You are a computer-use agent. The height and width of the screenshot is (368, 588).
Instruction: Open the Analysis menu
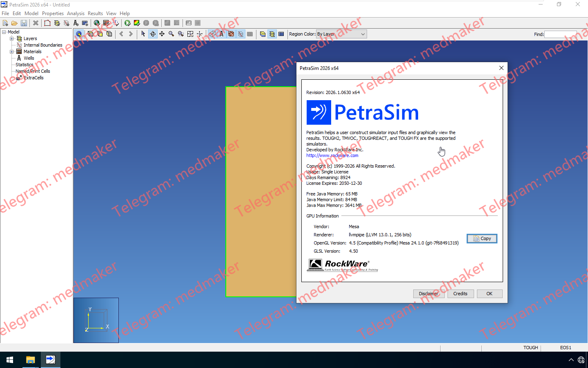76,13
